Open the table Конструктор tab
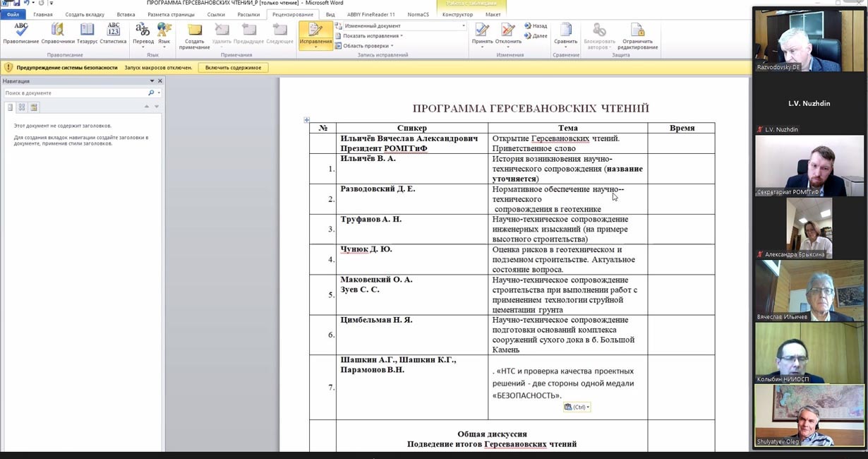 [x=457, y=14]
